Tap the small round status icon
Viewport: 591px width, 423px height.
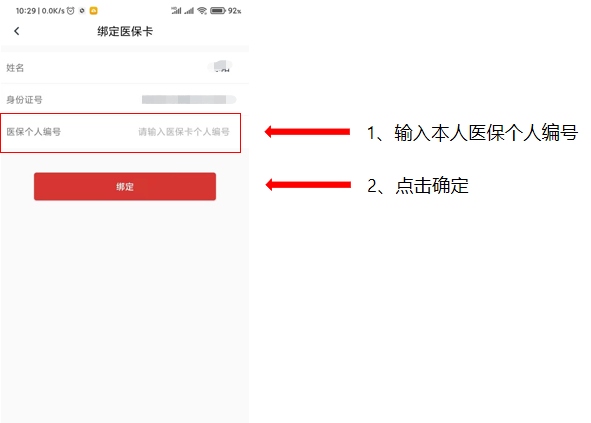pyautogui.click(x=82, y=11)
